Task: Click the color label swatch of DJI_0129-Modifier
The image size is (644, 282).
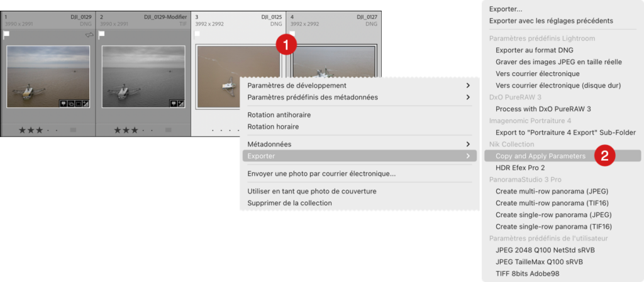Action: pos(169,130)
